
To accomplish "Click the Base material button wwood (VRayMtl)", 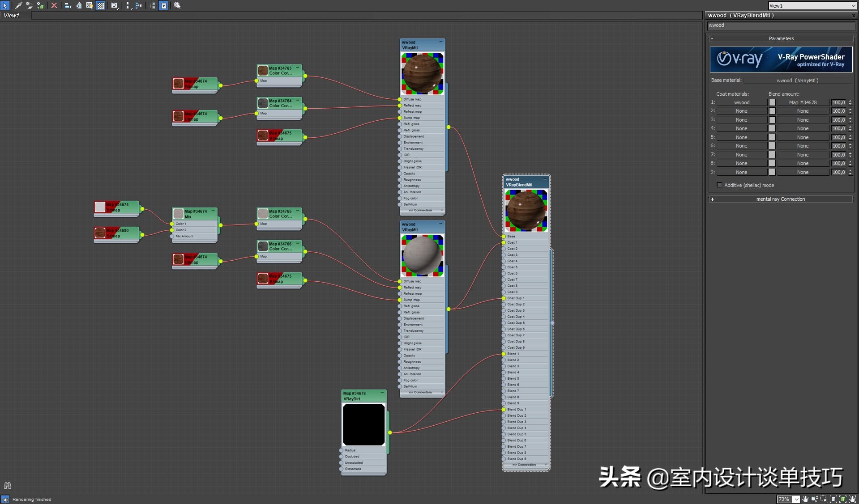I will [797, 80].
